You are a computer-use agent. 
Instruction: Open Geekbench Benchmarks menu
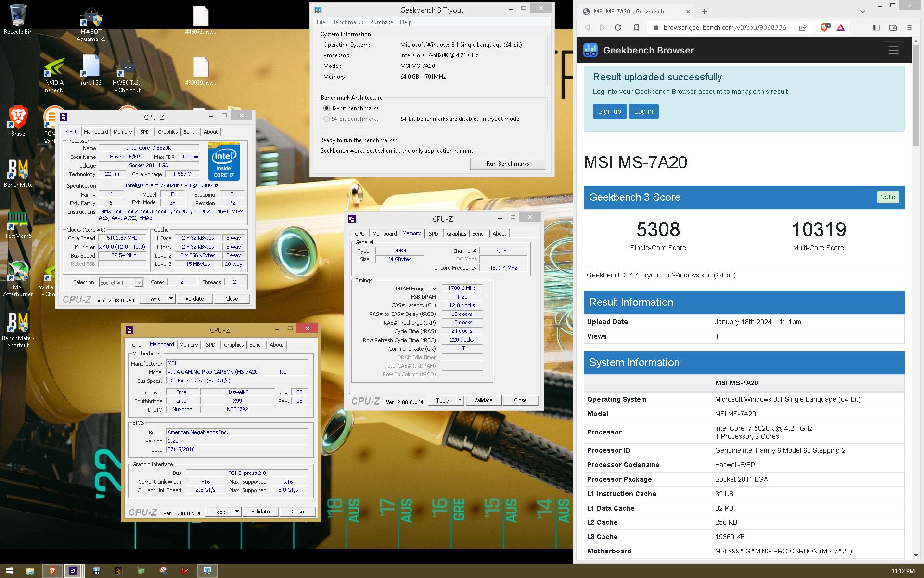(347, 22)
